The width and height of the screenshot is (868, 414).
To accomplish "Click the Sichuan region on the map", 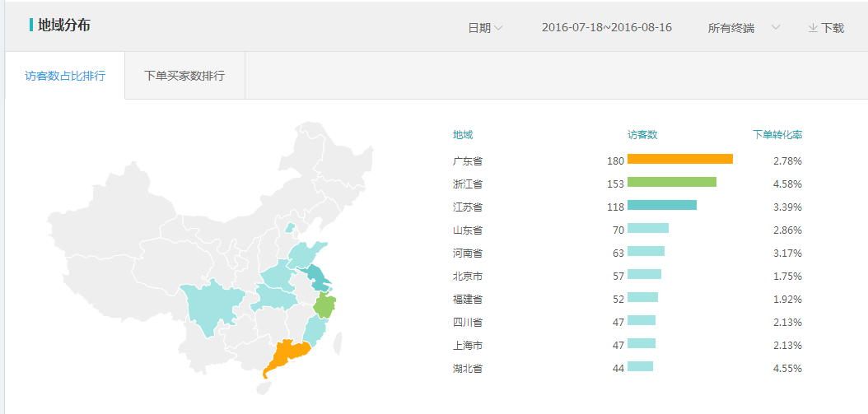I will coord(210,307).
